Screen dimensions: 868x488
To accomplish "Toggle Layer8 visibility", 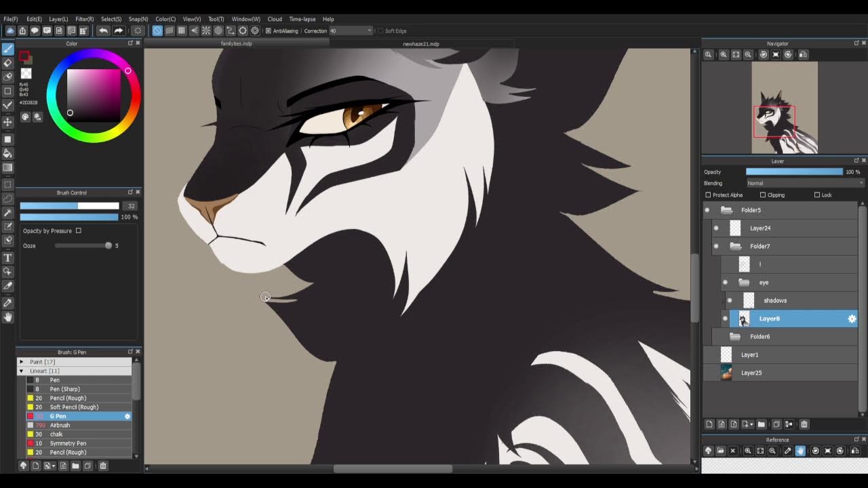I will [725, 319].
